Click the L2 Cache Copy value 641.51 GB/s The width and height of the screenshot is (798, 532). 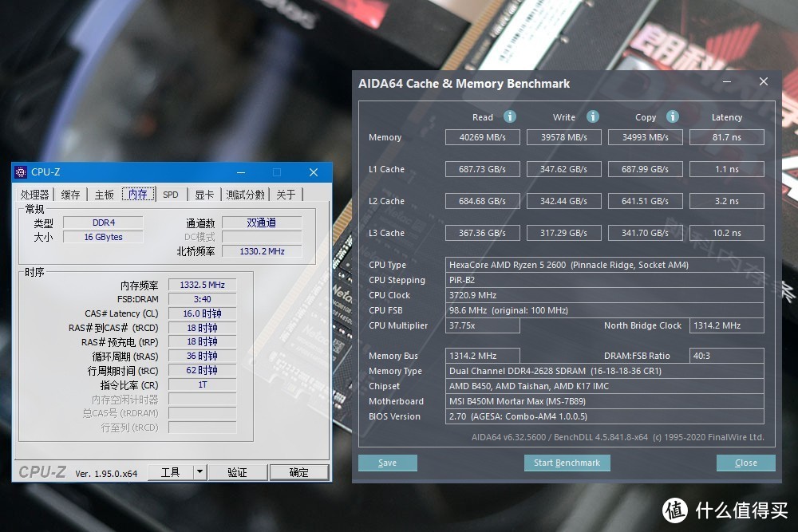646,201
